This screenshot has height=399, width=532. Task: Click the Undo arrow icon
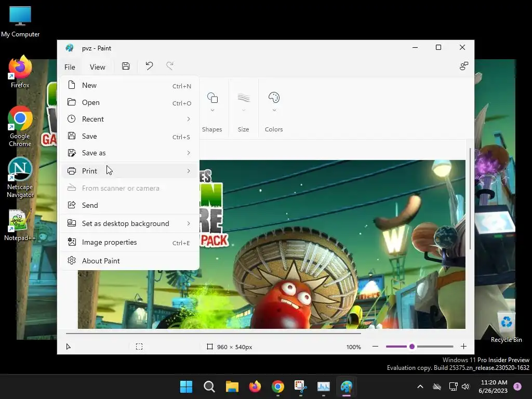pyautogui.click(x=149, y=66)
